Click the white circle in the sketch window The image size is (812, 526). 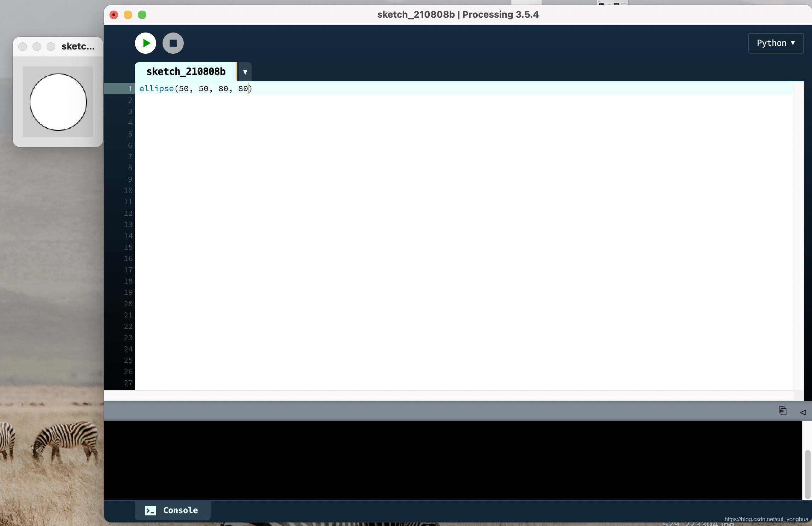(58, 102)
